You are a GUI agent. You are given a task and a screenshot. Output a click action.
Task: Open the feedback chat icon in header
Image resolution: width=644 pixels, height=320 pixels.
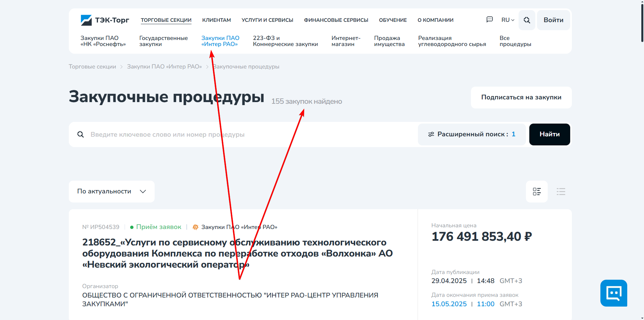(490, 20)
